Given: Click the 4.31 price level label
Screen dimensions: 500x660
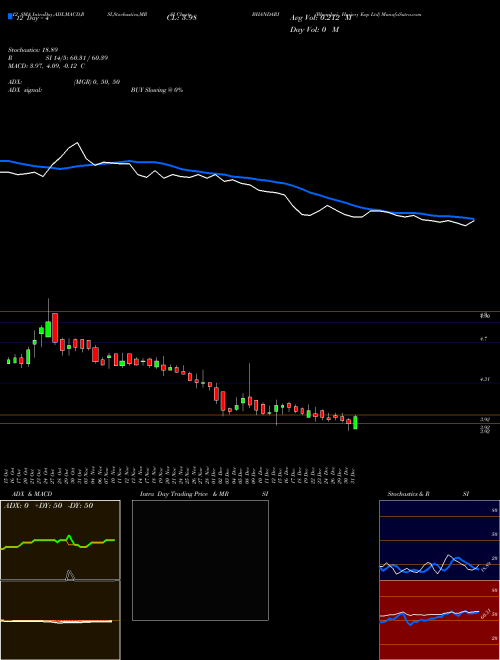Looking at the screenshot, I should [484, 379].
